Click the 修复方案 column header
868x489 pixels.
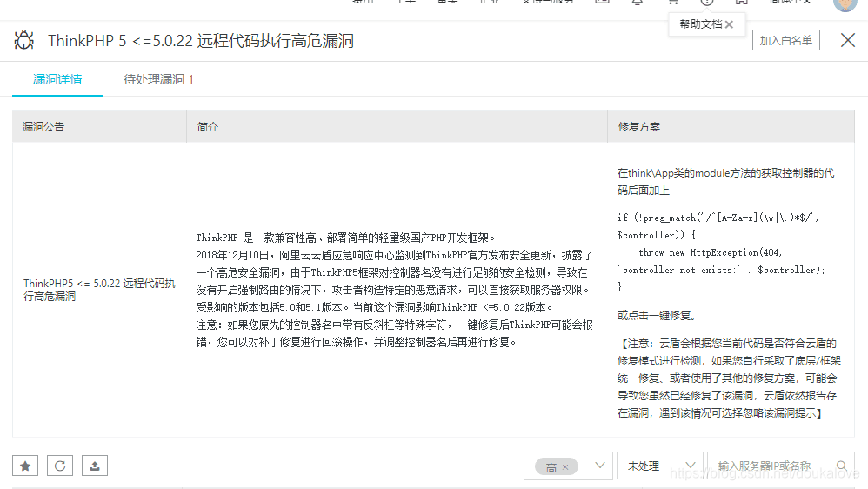click(731, 127)
